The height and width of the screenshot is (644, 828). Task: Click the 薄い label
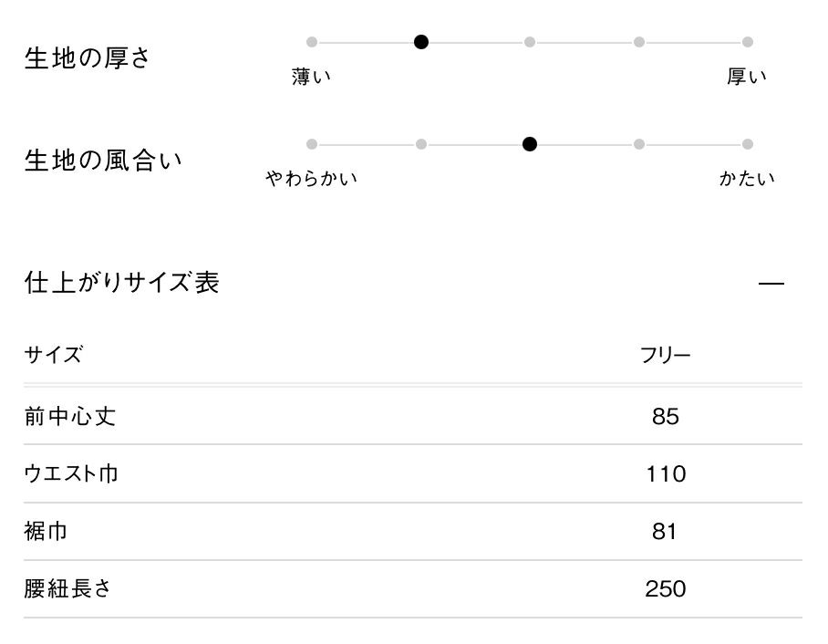pyautogui.click(x=311, y=77)
